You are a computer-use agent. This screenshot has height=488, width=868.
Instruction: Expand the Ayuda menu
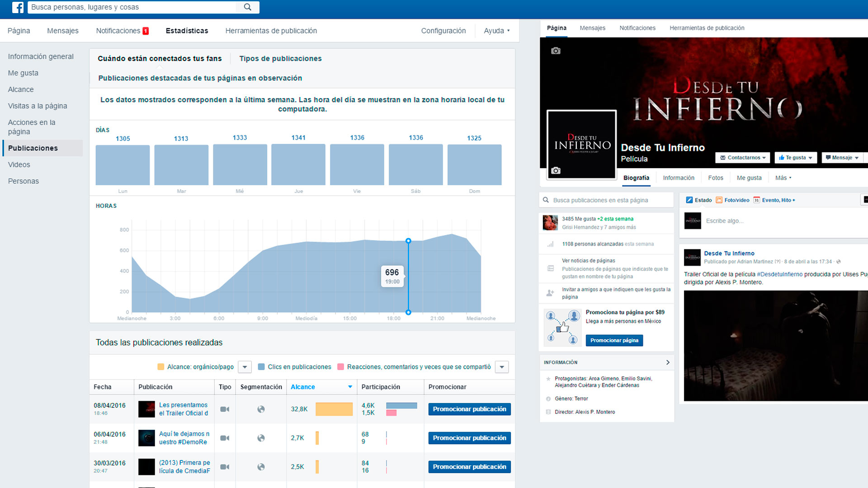click(496, 31)
